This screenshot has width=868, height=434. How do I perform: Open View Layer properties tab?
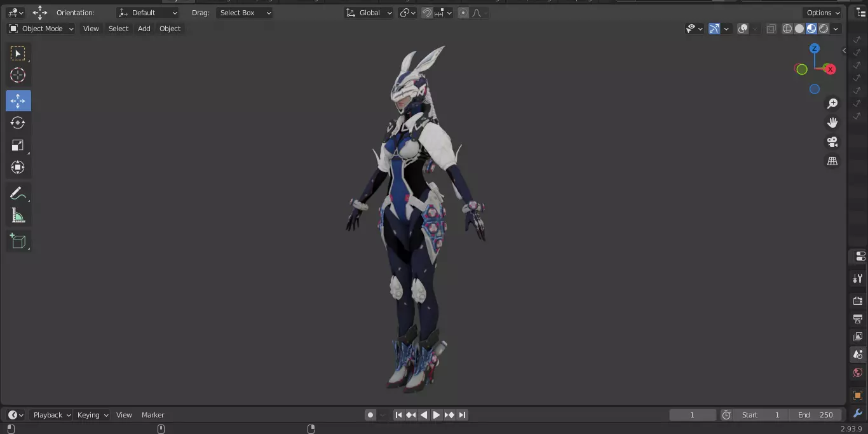(x=858, y=337)
